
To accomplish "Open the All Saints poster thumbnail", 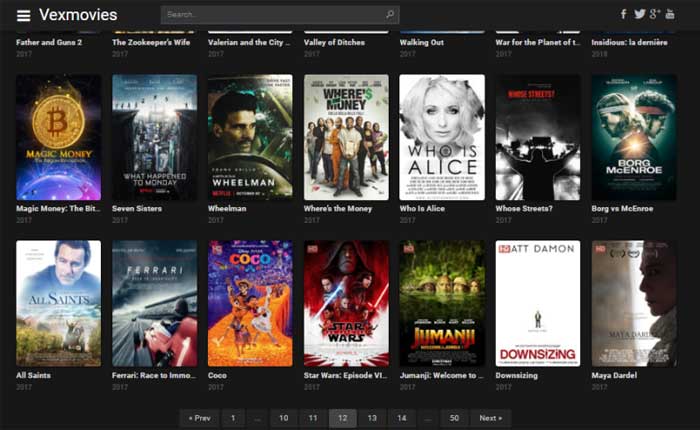I will click(x=58, y=304).
